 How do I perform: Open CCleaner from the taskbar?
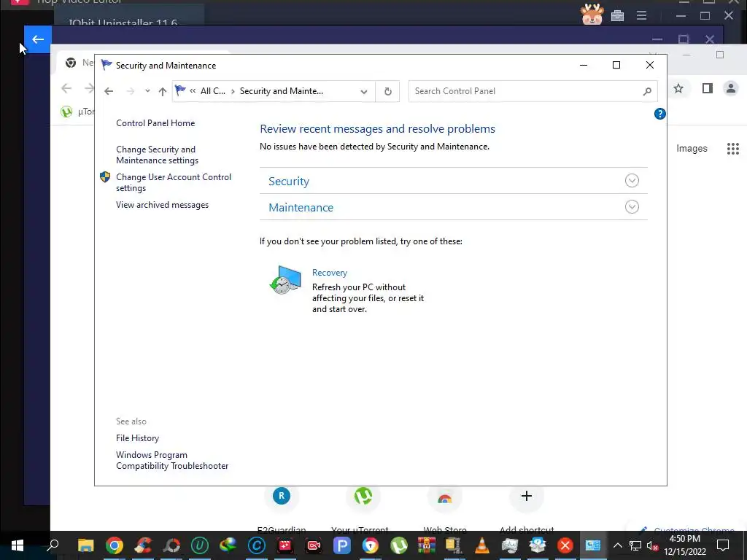point(143,545)
